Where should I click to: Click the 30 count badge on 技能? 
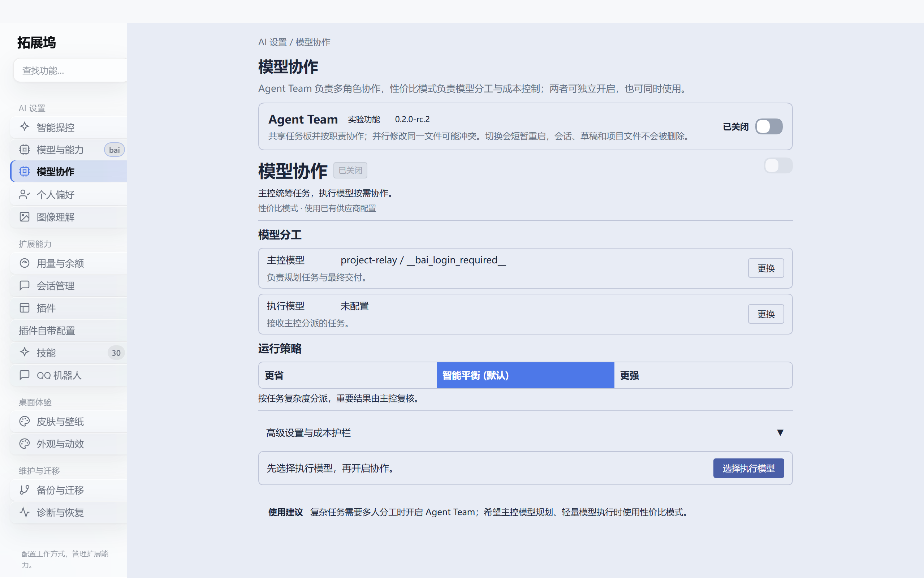coord(116,353)
